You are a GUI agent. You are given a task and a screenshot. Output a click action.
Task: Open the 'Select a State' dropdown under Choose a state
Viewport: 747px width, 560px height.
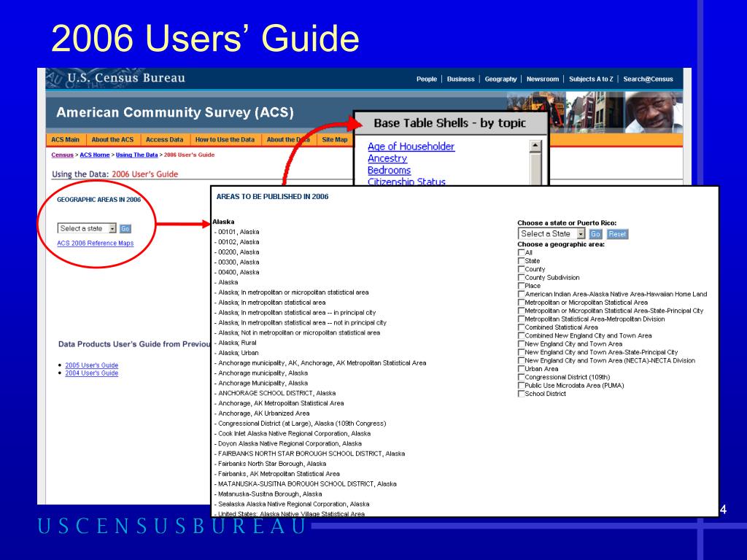[551, 234]
